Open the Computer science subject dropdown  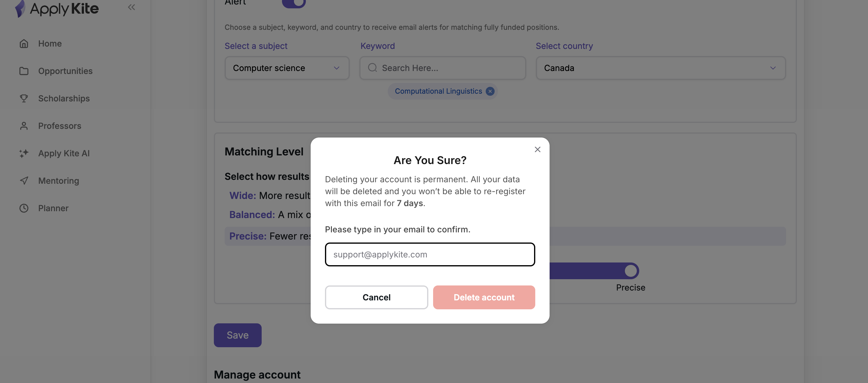287,68
